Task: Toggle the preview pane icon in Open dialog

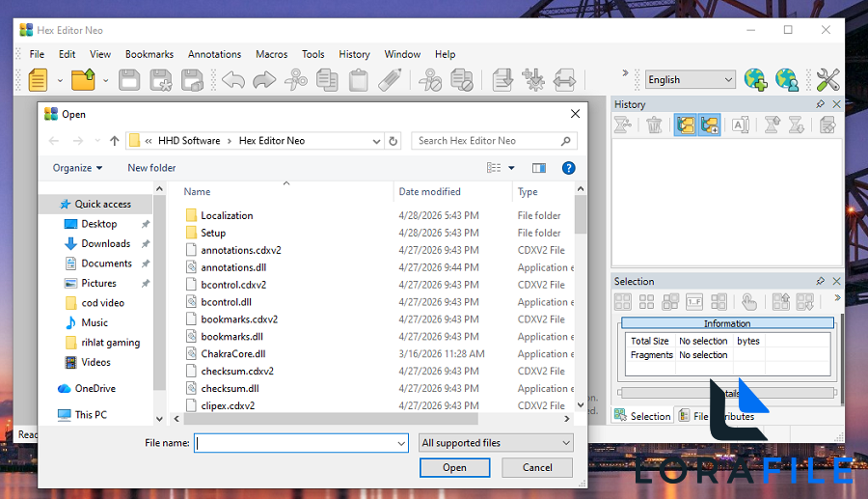Action: click(x=538, y=168)
